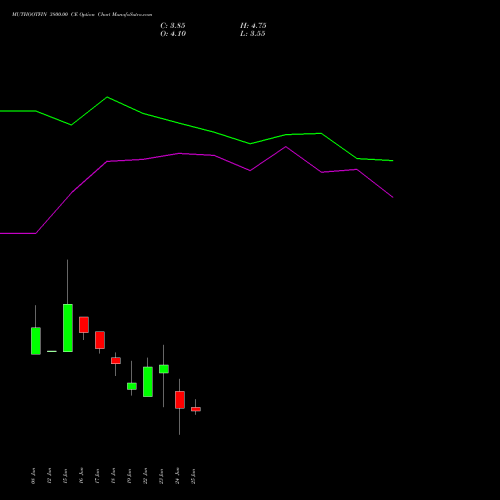Select the MUTHOOTFIN CE Option chart title
500x500 pixels.
[82, 15]
